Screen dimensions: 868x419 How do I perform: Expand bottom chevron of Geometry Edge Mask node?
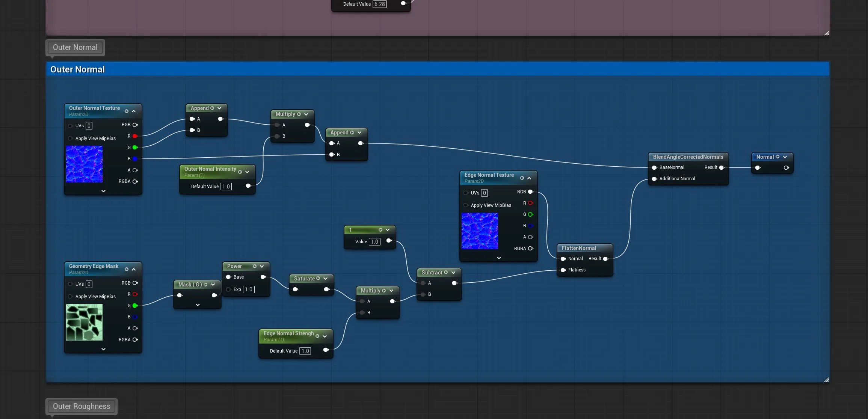[103, 349]
